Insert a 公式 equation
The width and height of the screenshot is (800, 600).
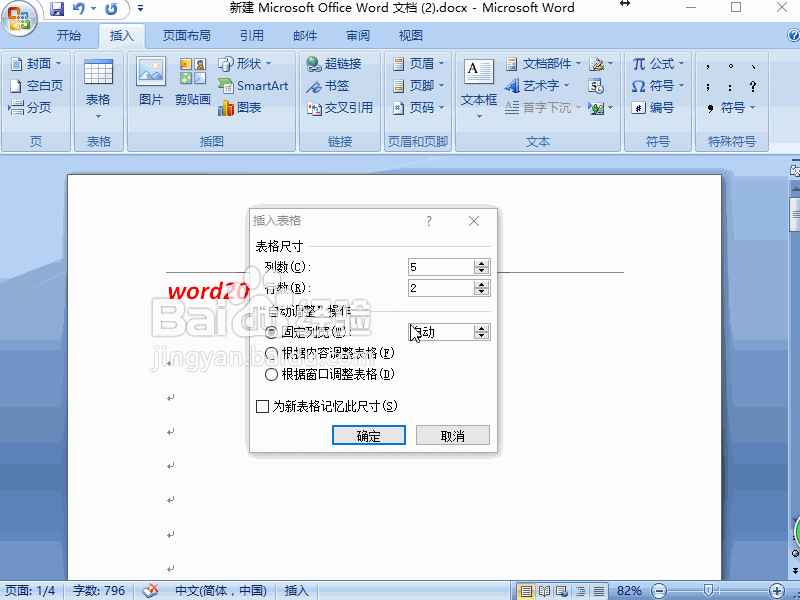pyautogui.click(x=658, y=64)
